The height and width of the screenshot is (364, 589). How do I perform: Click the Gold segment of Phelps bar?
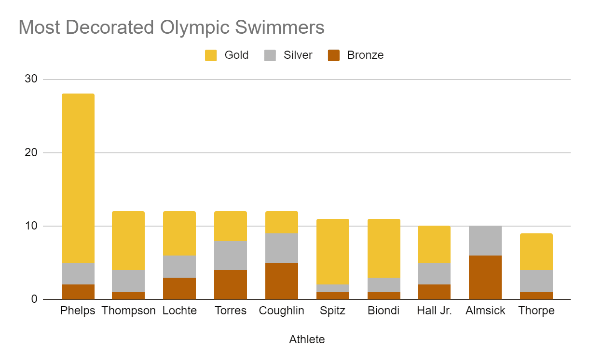tap(78, 178)
